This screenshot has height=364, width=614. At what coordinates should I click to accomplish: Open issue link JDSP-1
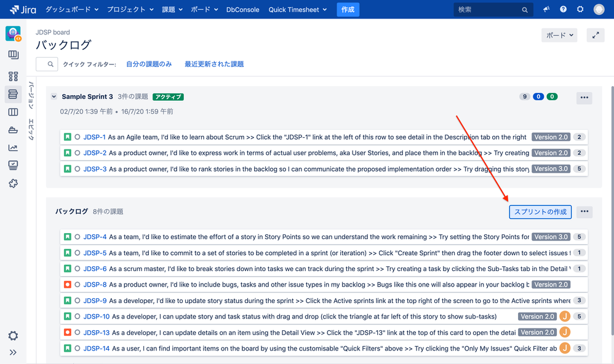[x=94, y=137]
